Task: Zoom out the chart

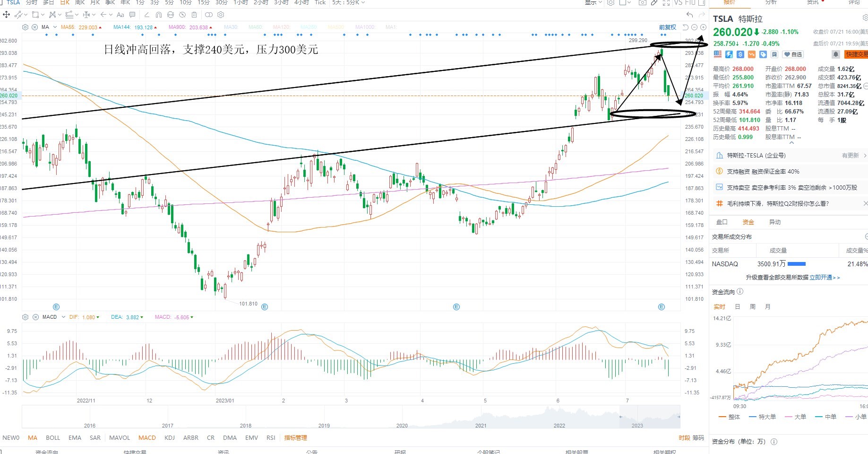Action: 695,27
